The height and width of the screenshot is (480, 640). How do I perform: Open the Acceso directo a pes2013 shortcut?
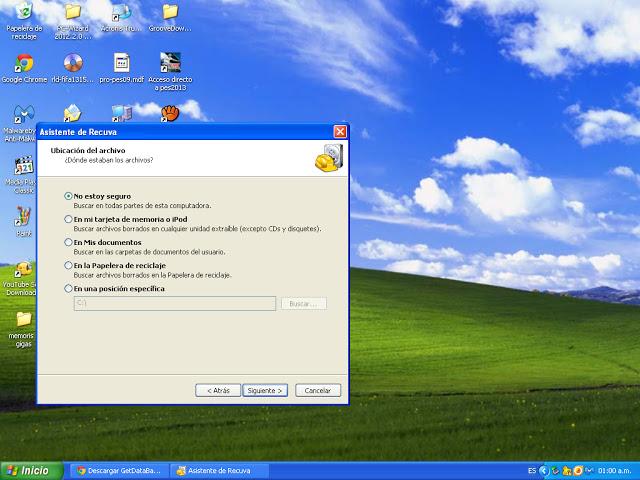click(x=170, y=63)
